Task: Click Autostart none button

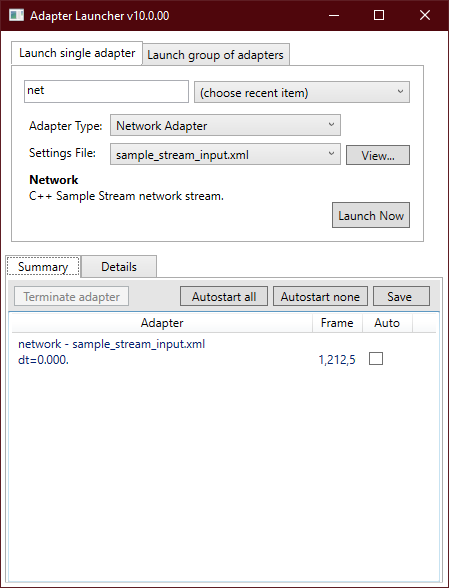Action: coord(320,296)
